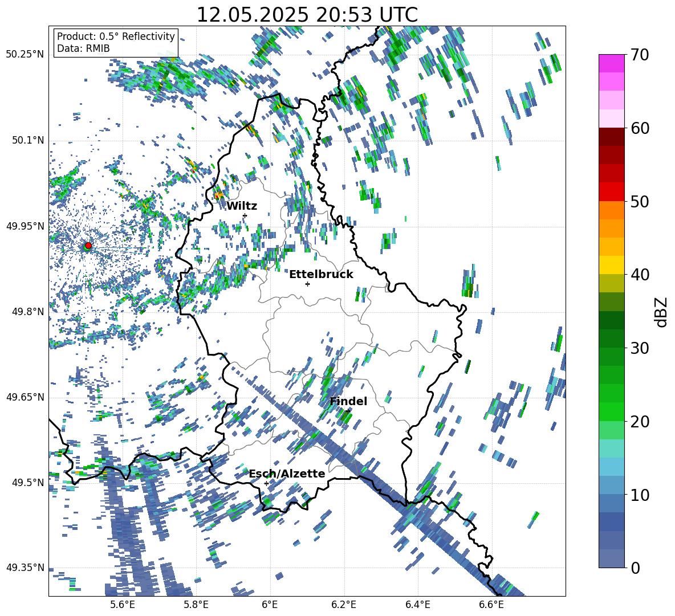This screenshot has height=616, width=675.
Task: Click the magenta top colorbar segment
Action: (x=612, y=64)
